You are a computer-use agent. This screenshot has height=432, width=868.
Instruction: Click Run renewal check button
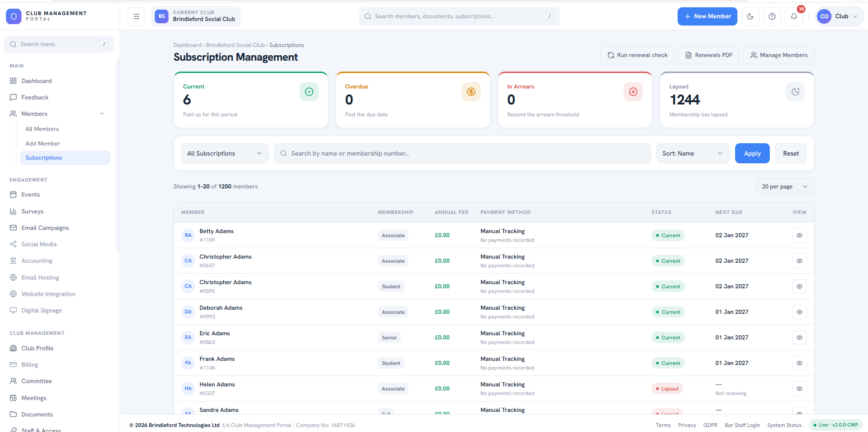click(x=638, y=55)
